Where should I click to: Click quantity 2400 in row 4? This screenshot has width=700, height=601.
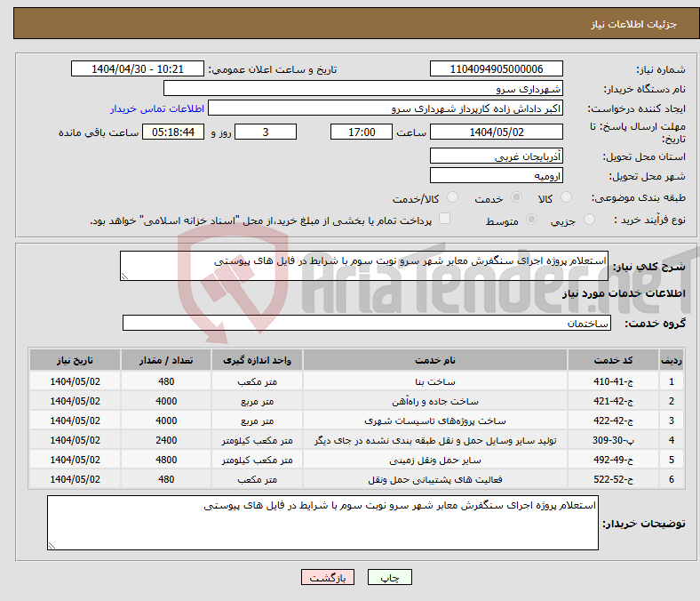coord(166,440)
